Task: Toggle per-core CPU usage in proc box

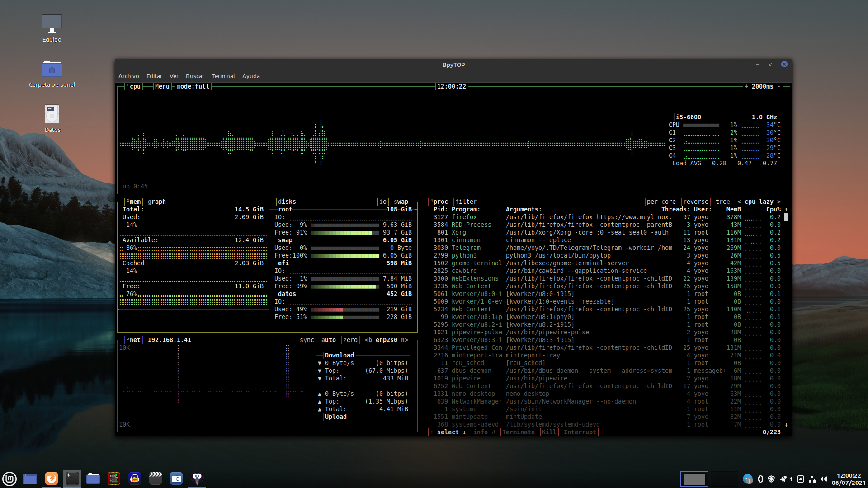Action: (661, 202)
